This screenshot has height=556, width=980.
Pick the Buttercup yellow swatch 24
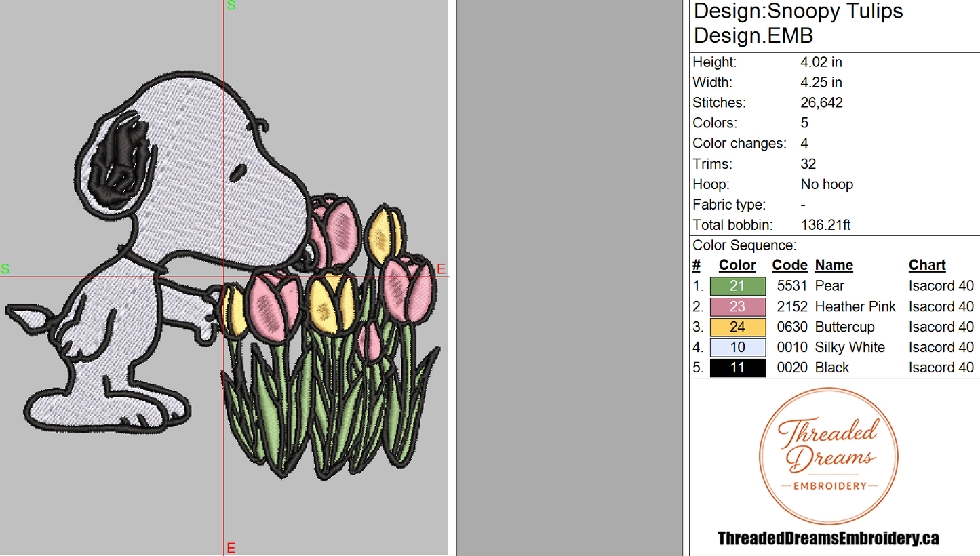(x=738, y=327)
